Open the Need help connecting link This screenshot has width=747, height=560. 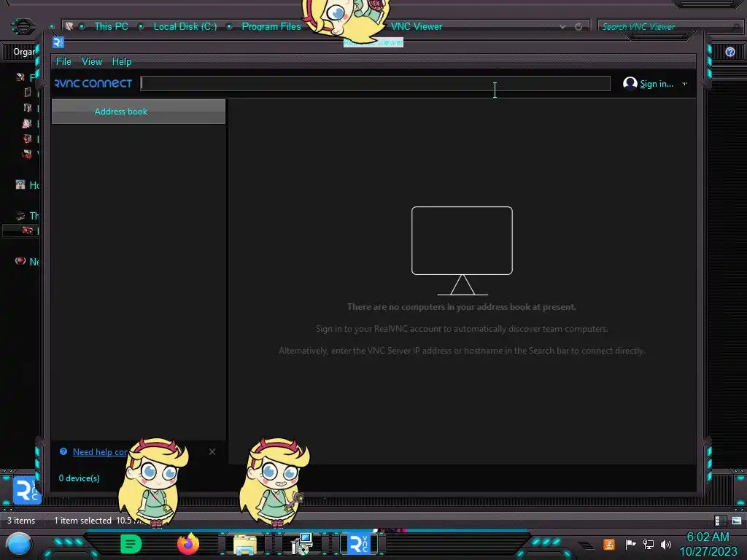(x=100, y=452)
